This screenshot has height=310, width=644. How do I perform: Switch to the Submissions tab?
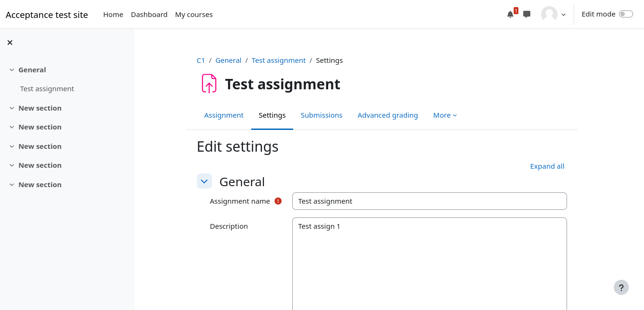(322, 115)
